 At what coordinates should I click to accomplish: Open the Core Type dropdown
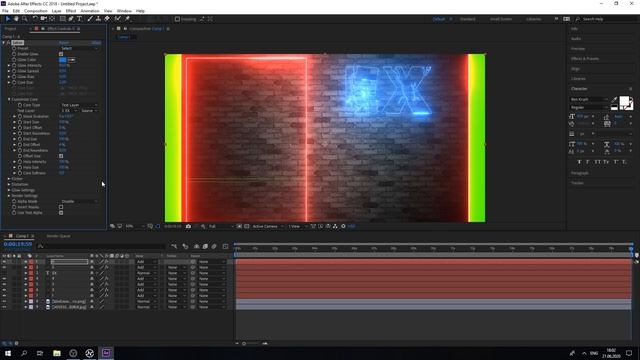80,105
